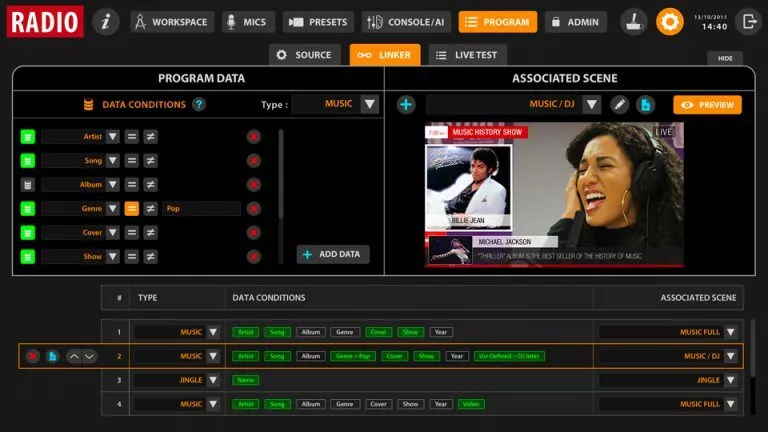Move row 2 up with the up arrow
768x432 pixels.
[73, 356]
